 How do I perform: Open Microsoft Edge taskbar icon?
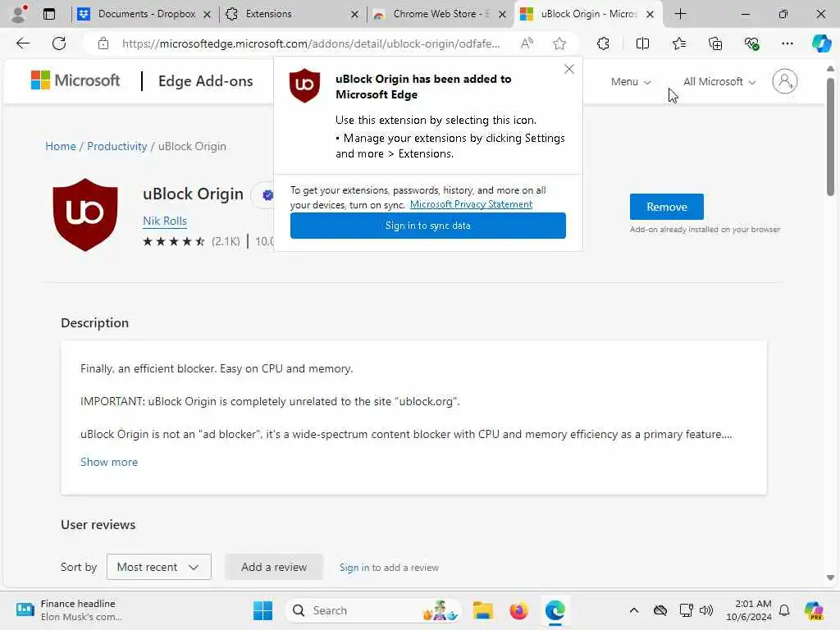click(x=555, y=610)
